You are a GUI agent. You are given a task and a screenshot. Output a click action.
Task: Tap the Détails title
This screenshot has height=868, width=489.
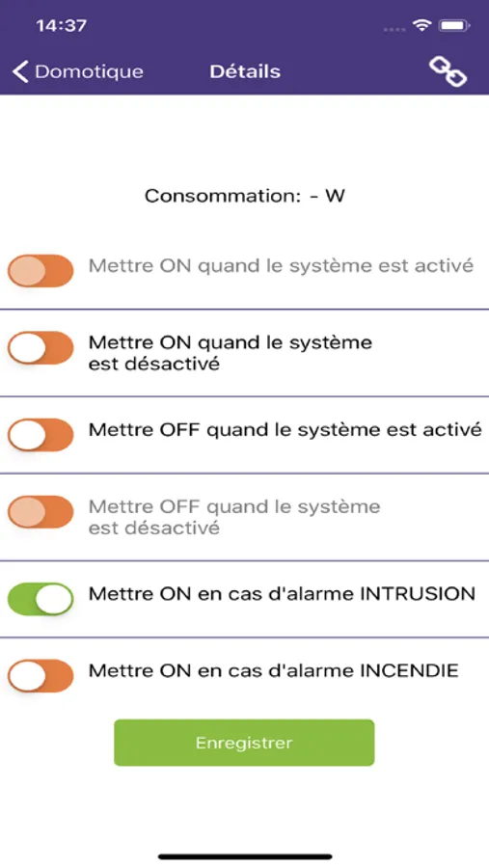click(x=245, y=71)
